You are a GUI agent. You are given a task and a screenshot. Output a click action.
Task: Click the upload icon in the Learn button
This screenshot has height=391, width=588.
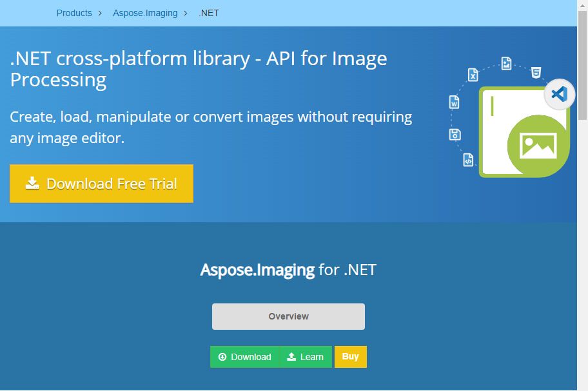tap(291, 357)
